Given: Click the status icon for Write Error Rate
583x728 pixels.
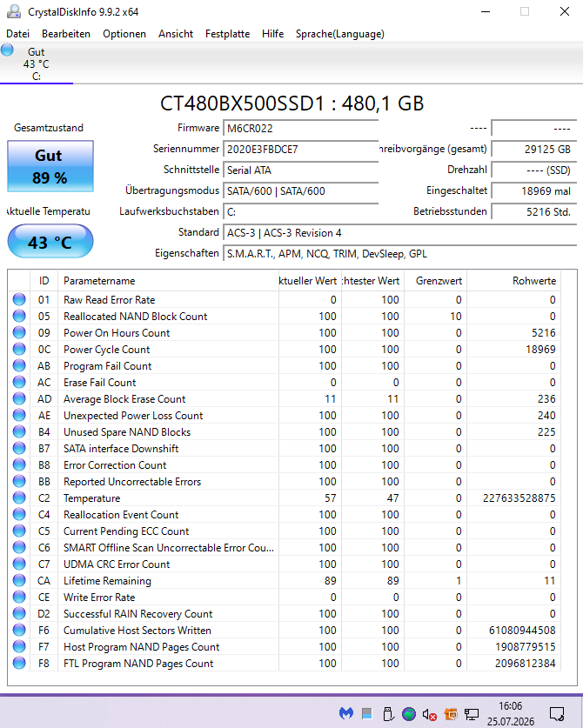Looking at the screenshot, I should (x=19, y=597).
